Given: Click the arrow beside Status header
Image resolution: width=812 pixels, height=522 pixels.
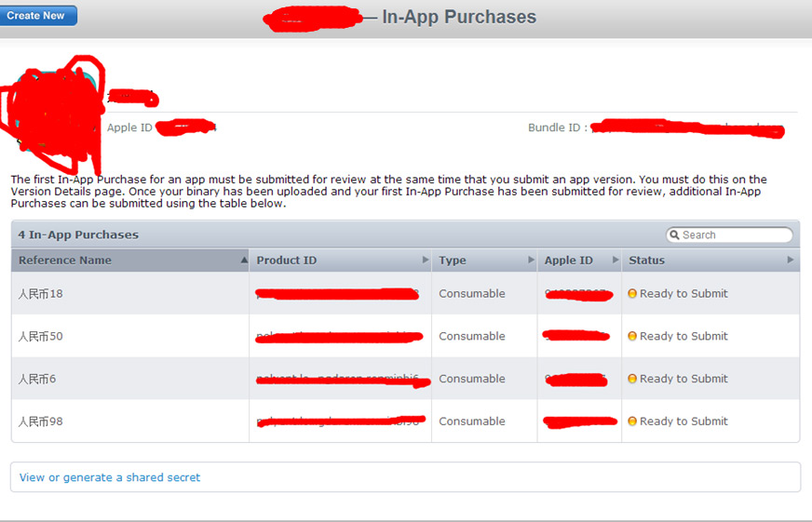Looking at the screenshot, I should coord(790,260).
